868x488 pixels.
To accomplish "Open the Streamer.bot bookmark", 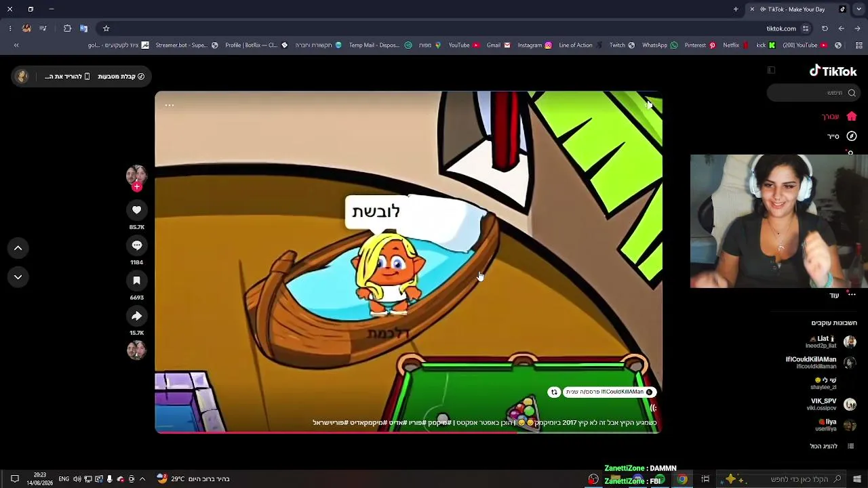I will pyautogui.click(x=186, y=45).
